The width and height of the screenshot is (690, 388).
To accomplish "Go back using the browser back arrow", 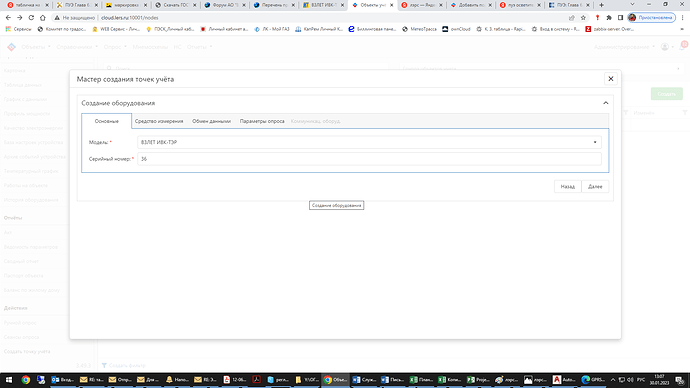I will [x=8, y=18].
